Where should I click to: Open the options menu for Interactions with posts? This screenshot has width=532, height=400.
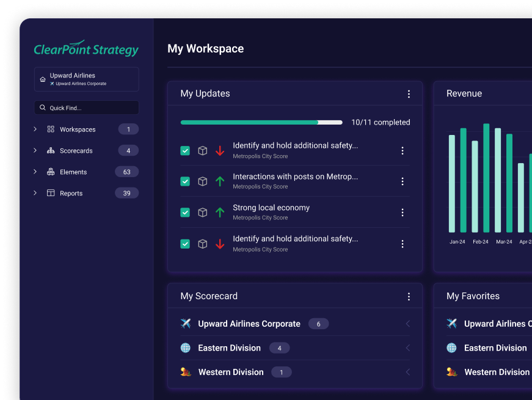coord(403,181)
